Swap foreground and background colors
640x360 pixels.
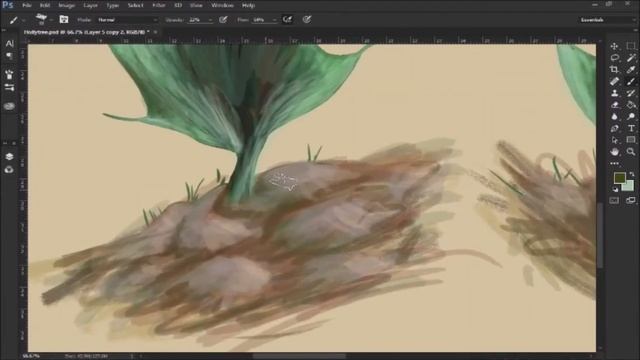tap(632, 174)
